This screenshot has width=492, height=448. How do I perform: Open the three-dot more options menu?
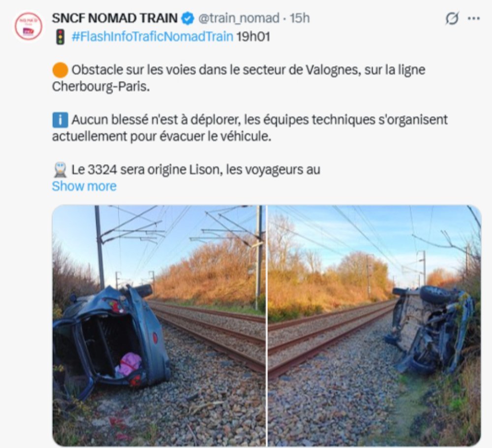[x=474, y=18]
